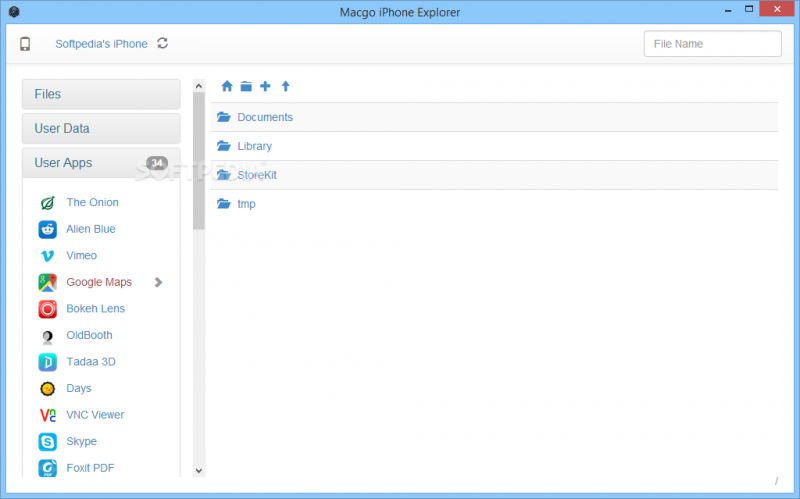Viewport: 800px width, 499px height.
Task: Click the iPhone device icon
Action: (25, 44)
